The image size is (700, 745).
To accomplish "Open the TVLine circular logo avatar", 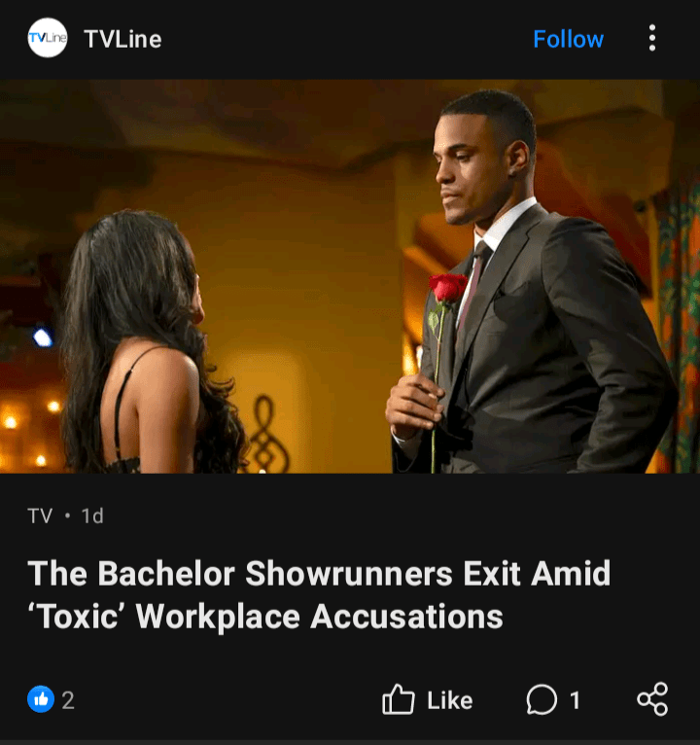I will click(x=47, y=38).
